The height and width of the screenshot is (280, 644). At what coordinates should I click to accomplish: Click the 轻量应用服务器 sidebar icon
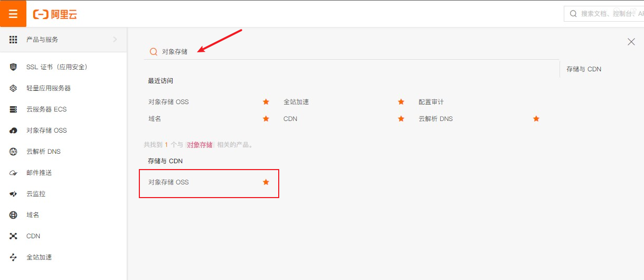click(x=14, y=88)
